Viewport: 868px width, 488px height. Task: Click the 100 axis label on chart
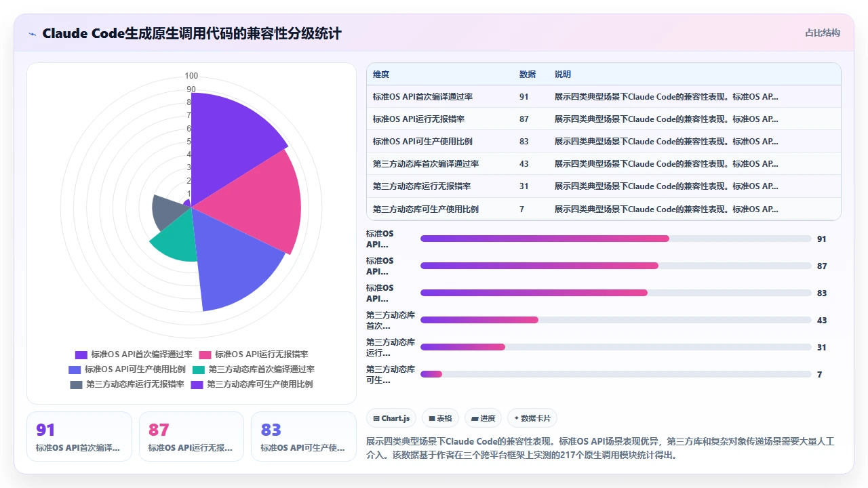(191, 76)
